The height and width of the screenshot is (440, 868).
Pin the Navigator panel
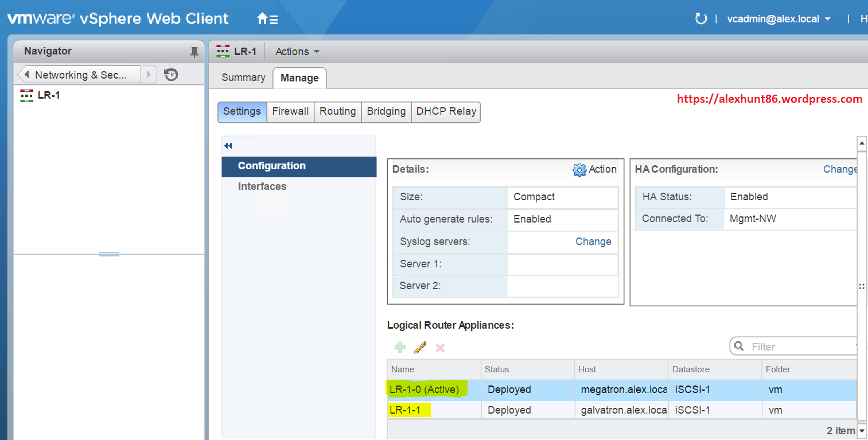tap(194, 52)
